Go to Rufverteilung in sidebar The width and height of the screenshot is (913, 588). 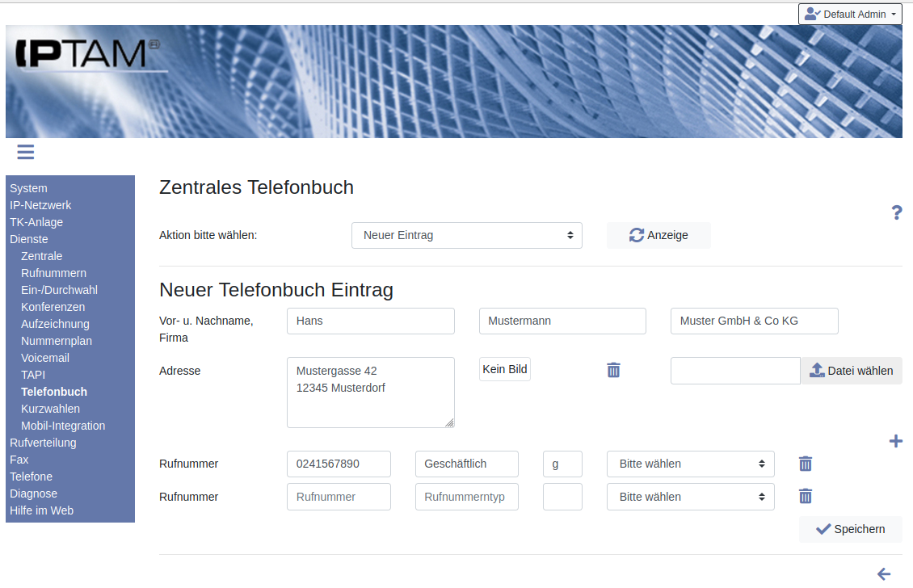point(43,443)
